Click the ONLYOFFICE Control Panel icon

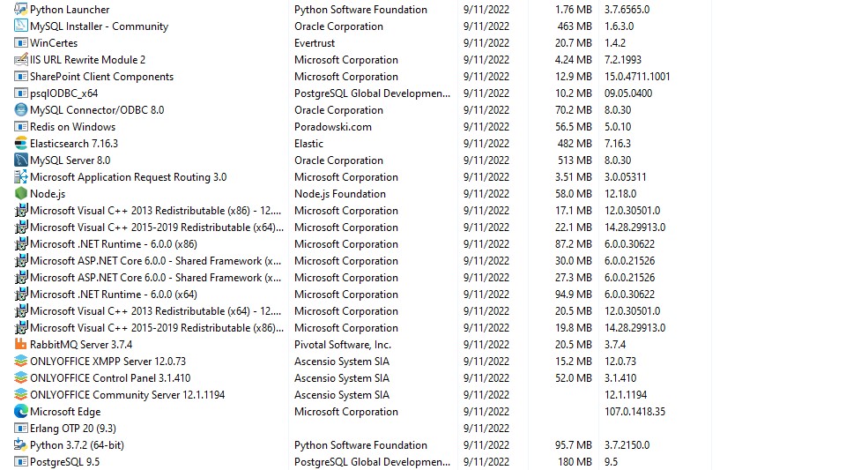(x=20, y=378)
